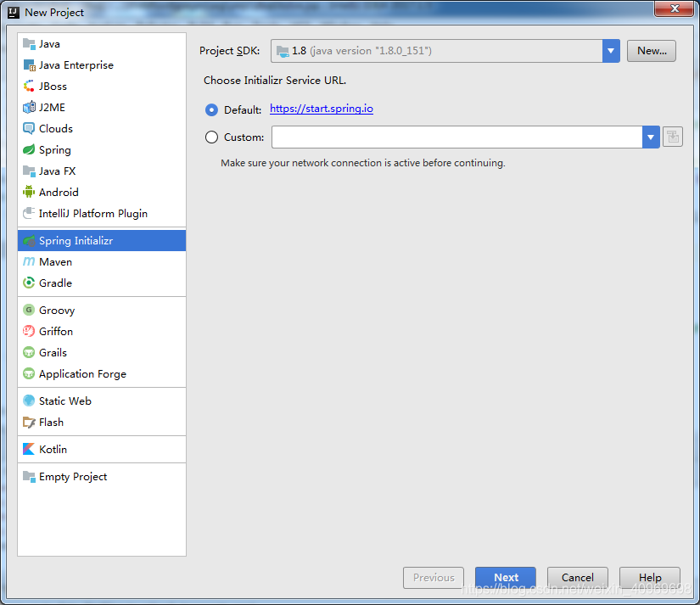The image size is (700, 605).
Task: Click the Next button
Action: [506, 577]
